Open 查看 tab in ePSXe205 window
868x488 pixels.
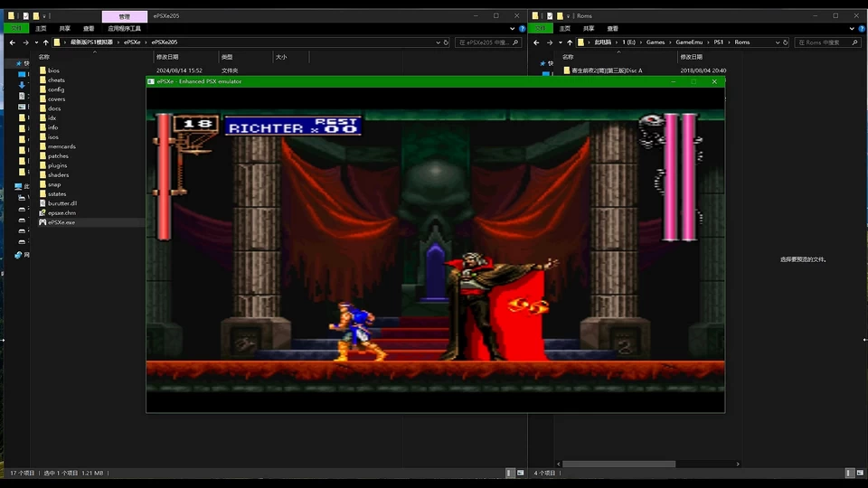[x=89, y=29]
